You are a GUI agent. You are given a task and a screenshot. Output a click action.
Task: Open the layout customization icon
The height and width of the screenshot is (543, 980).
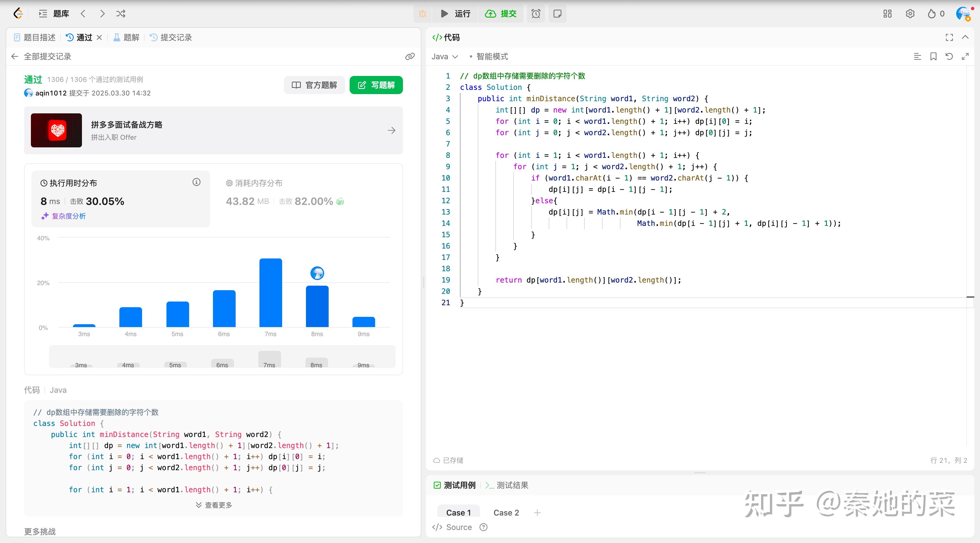click(x=888, y=14)
